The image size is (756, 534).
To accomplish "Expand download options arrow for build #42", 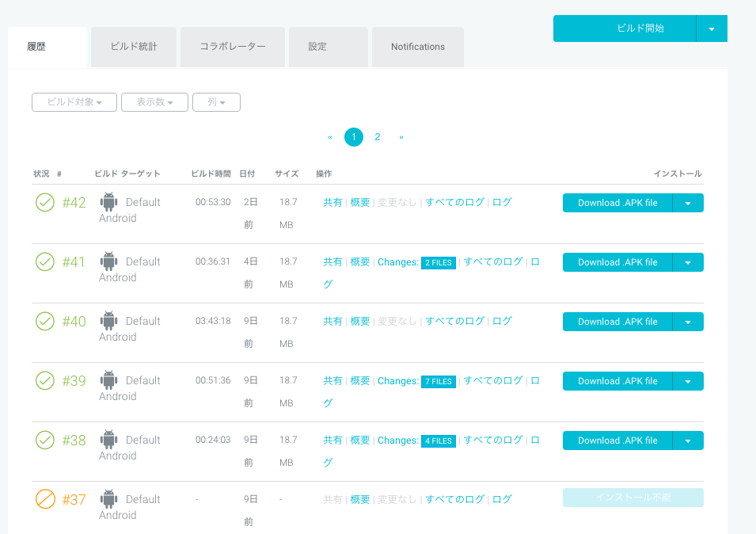I will click(688, 203).
